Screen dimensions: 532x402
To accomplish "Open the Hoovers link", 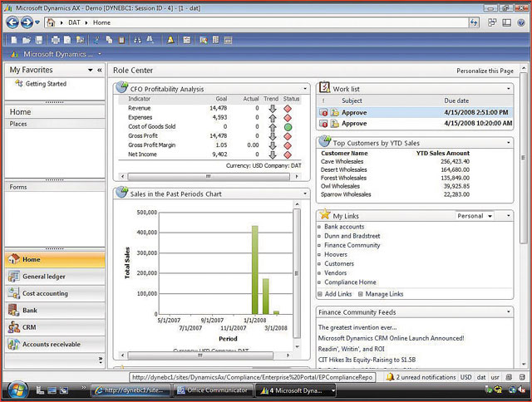I will pyautogui.click(x=336, y=254).
